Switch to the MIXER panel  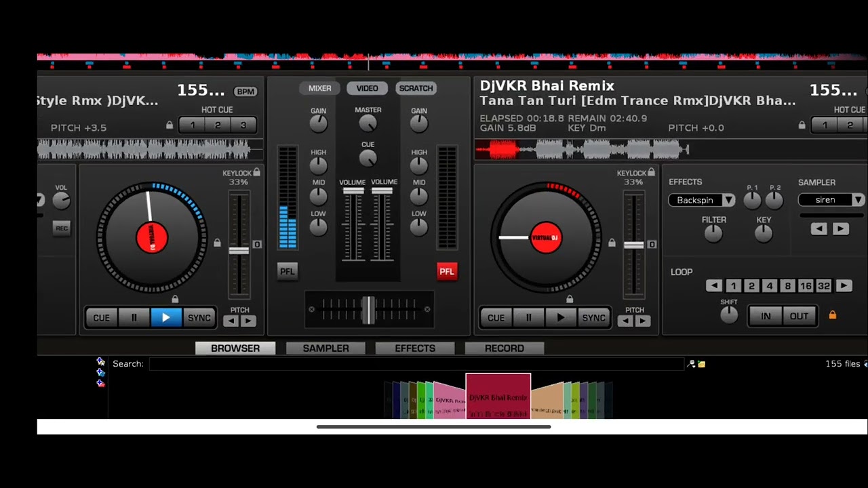[x=320, y=88]
